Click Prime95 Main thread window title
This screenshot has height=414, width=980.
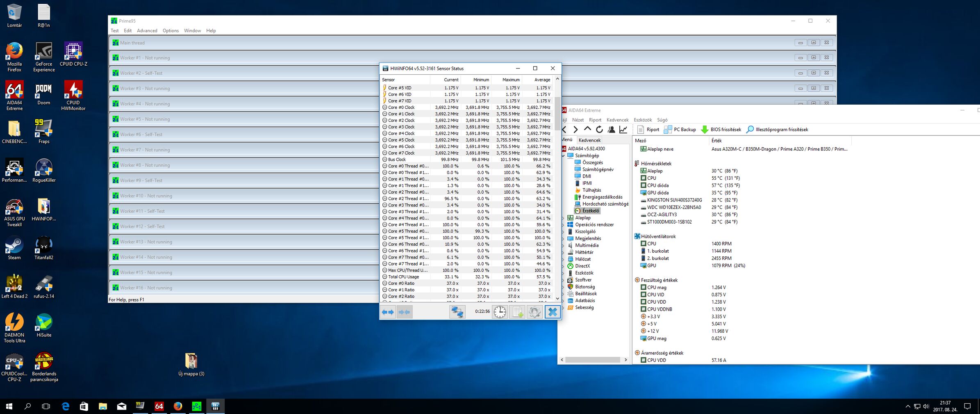[132, 43]
